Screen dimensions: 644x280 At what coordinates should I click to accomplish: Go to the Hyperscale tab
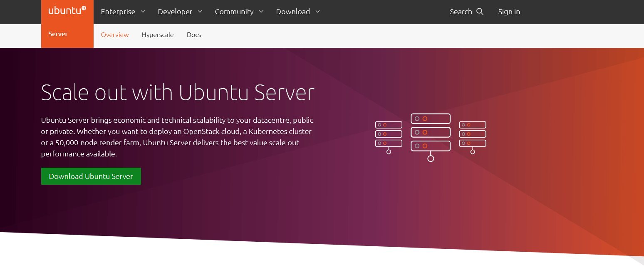click(158, 35)
